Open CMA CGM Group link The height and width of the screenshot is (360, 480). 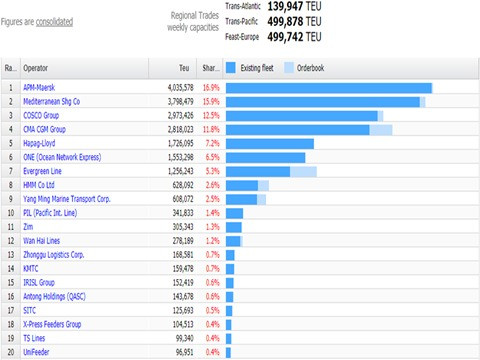point(44,129)
